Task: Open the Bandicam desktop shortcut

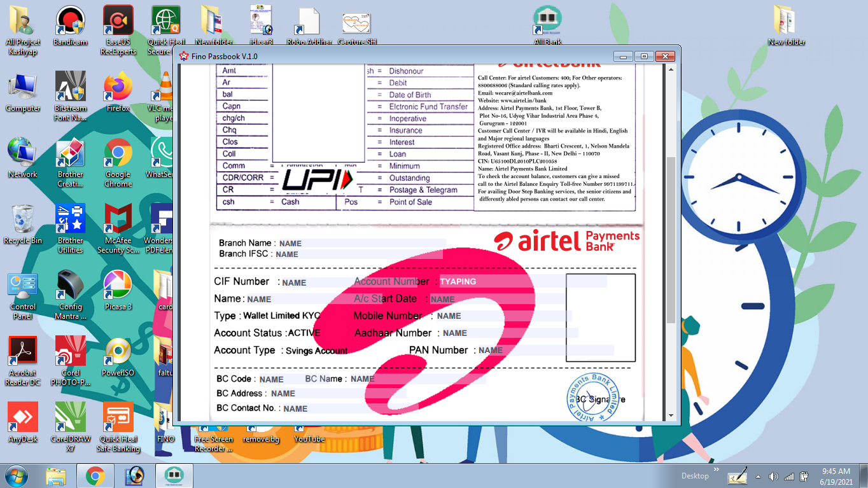Action: click(71, 25)
